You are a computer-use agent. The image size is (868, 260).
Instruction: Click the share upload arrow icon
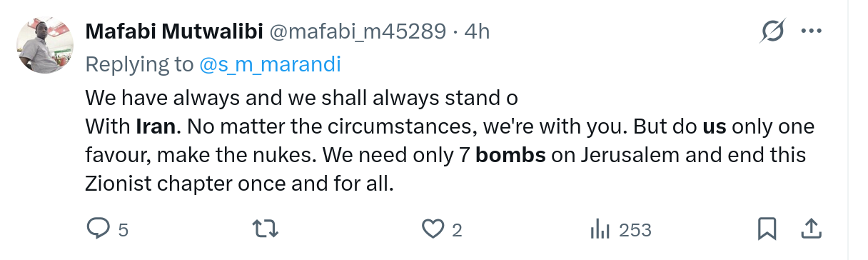810,229
